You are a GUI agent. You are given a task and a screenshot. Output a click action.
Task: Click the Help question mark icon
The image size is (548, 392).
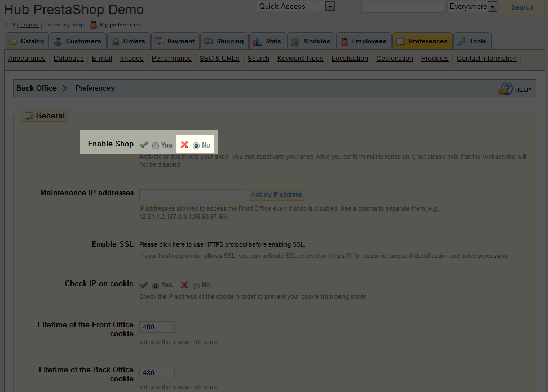505,89
